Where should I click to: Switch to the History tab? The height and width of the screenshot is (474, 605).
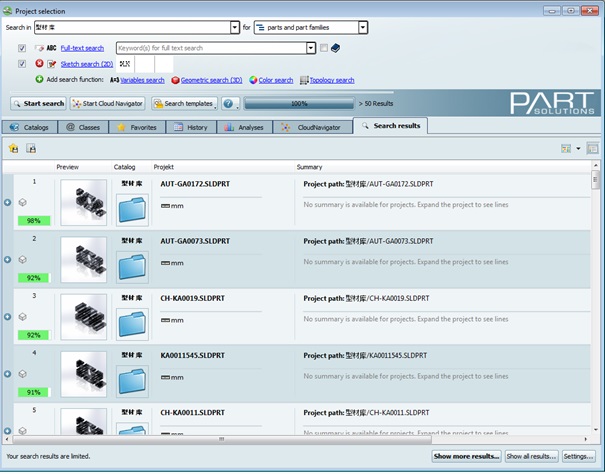(190, 127)
